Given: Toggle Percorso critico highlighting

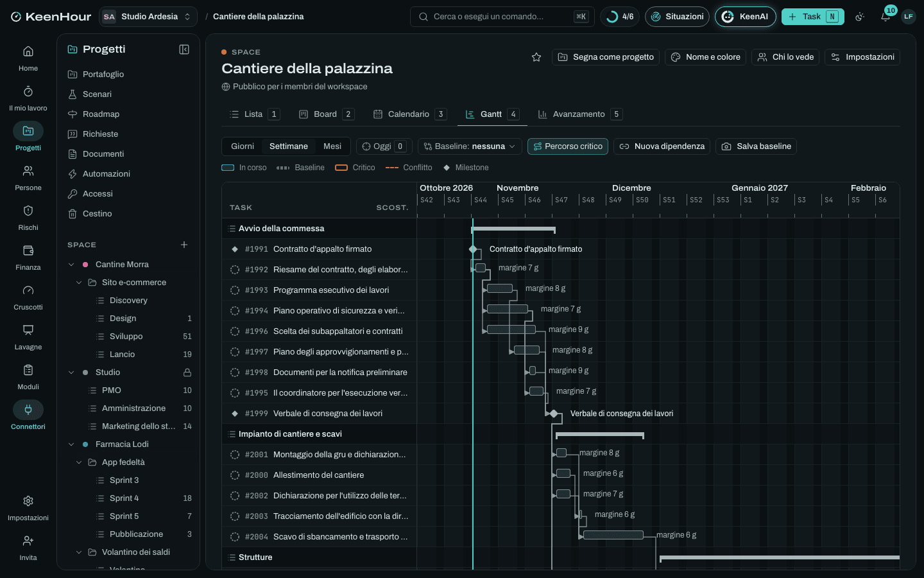Looking at the screenshot, I should pos(568,146).
